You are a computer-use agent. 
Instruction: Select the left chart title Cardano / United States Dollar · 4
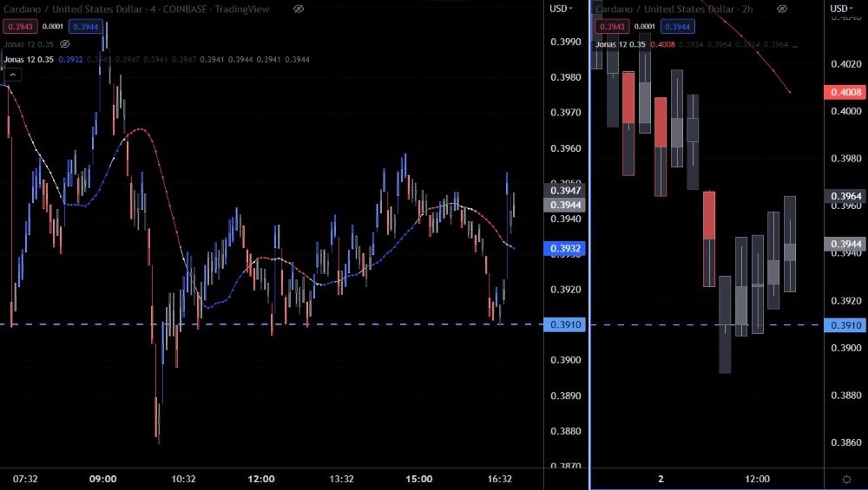80,9
